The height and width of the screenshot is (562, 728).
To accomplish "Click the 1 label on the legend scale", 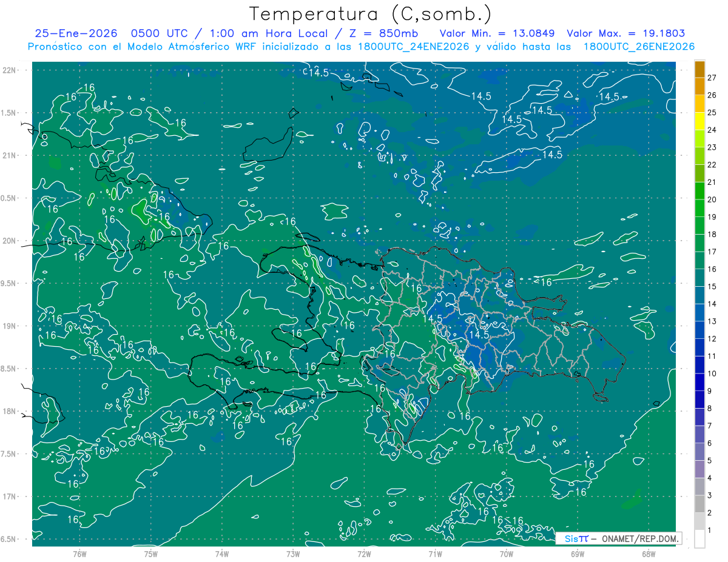I will click(709, 530).
